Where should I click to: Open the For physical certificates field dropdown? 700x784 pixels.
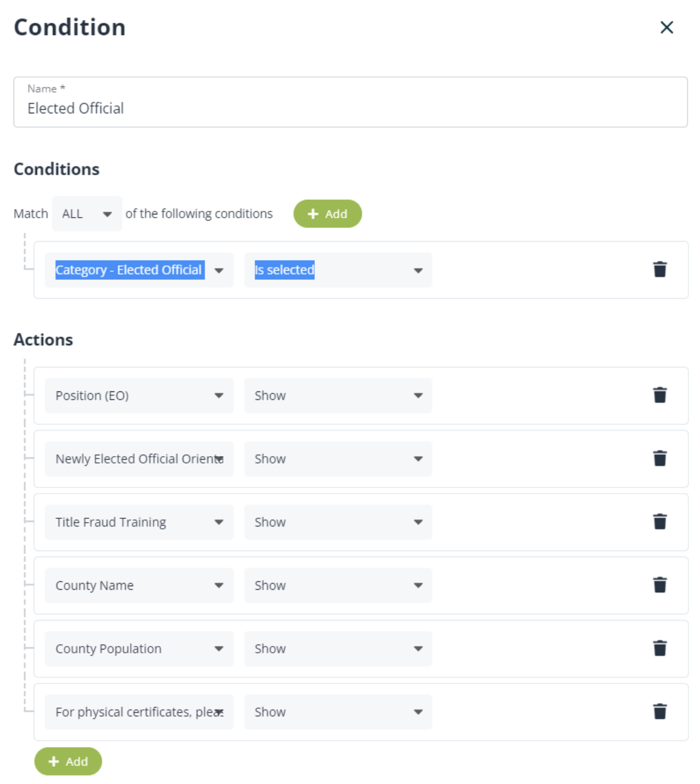139,712
